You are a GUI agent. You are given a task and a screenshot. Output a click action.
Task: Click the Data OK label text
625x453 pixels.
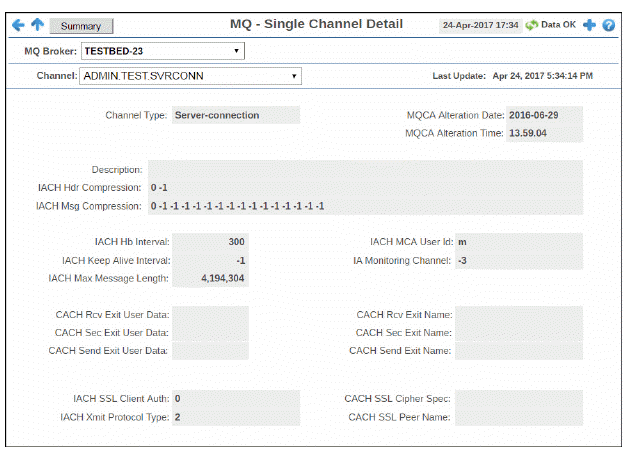558,25
